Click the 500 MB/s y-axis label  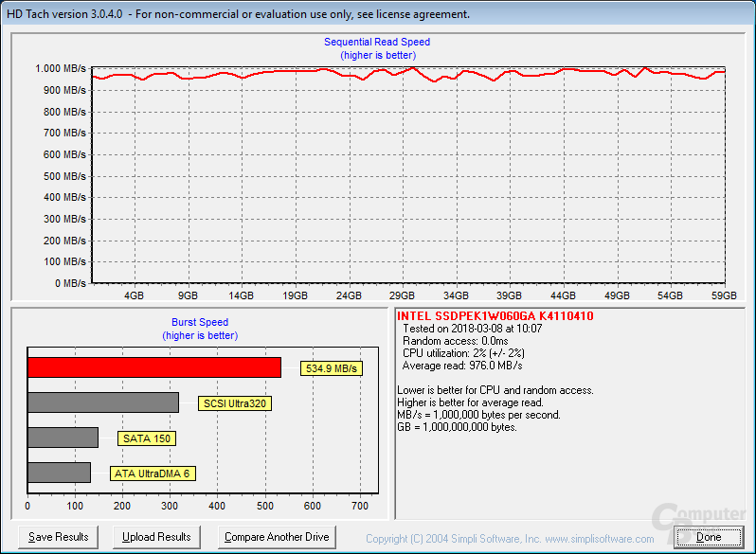click(64, 176)
